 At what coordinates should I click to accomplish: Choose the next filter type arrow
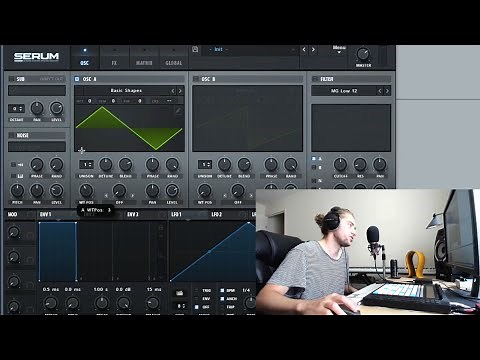click(x=387, y=91)
